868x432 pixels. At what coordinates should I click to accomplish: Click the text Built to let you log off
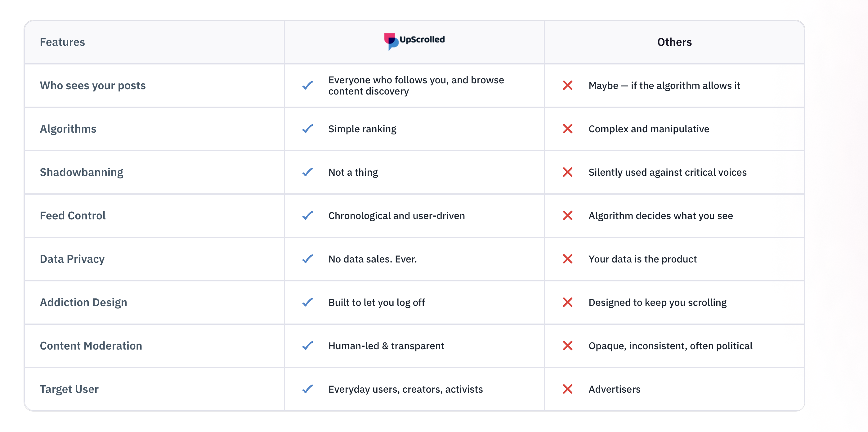click(x=376, y=302)
